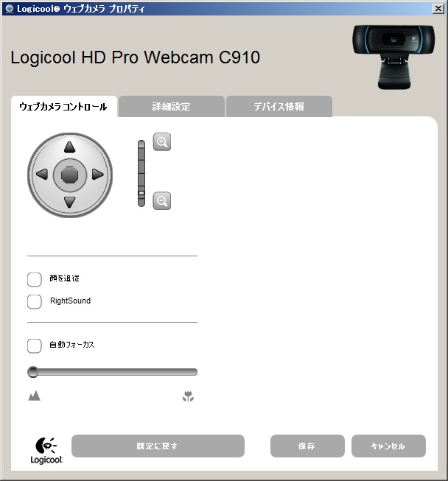Click the キャンセル cancel button
448x481 pixels.
[x=388, y=446]
